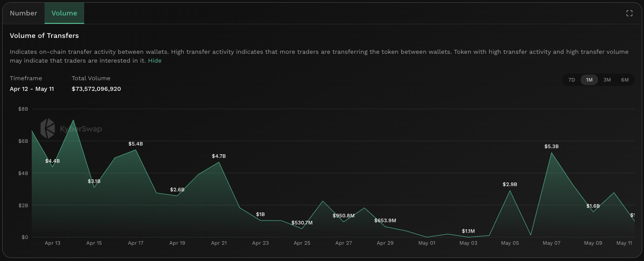Click the Apr 21 axis date label
Screen dimensions: 644x261
(x=219, y=243)
